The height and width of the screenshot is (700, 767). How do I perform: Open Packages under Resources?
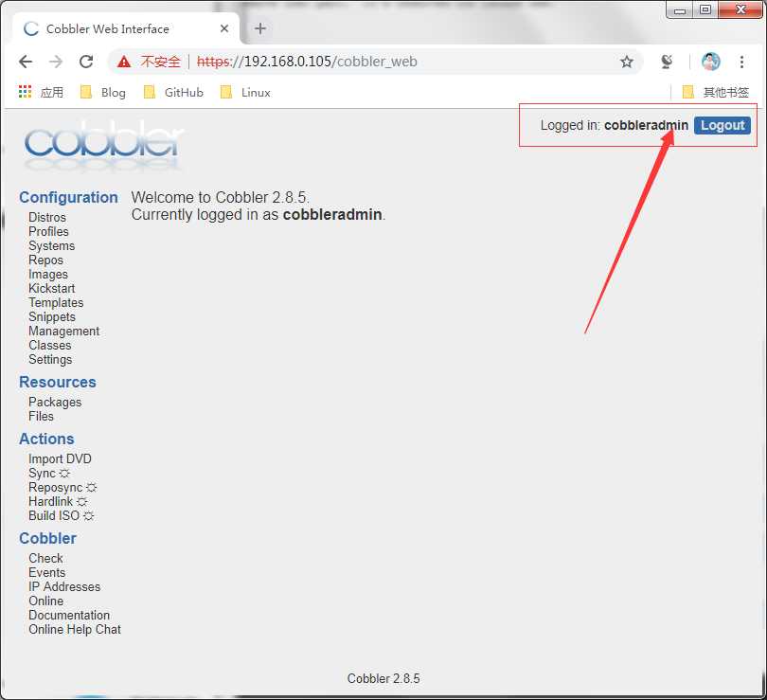tap(55, 402)
